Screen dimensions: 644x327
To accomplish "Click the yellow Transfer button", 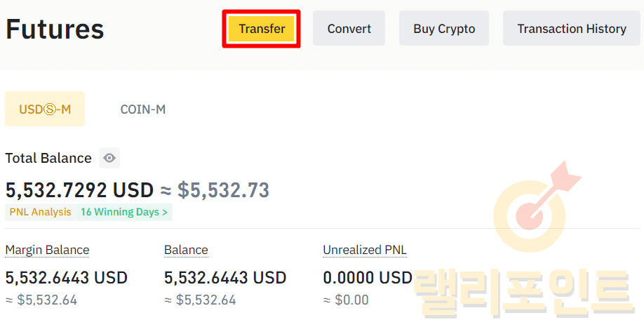I will pyautogui.click(x=262, y=29).
